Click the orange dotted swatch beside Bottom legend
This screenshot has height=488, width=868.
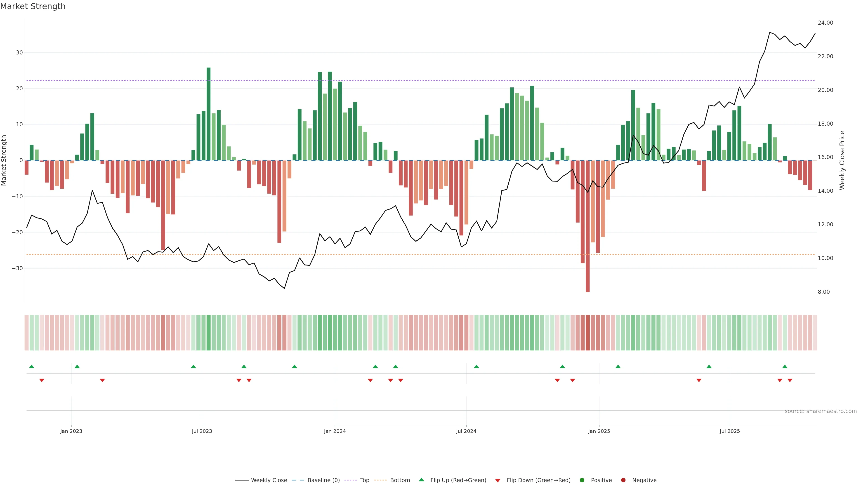pyautogui.click(x=380, y=480)
